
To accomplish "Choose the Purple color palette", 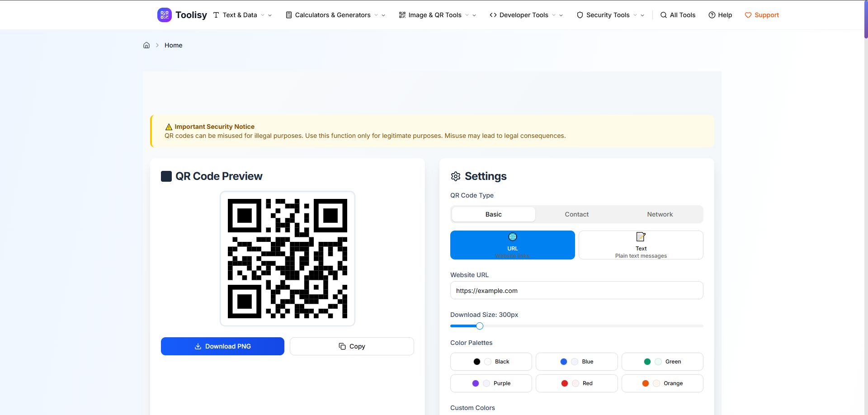I will (491, 383).
